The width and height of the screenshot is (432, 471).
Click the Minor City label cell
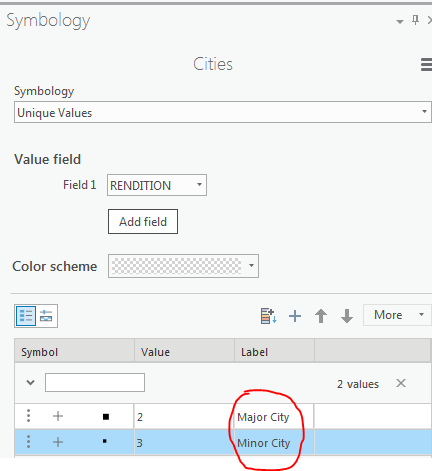274,443
